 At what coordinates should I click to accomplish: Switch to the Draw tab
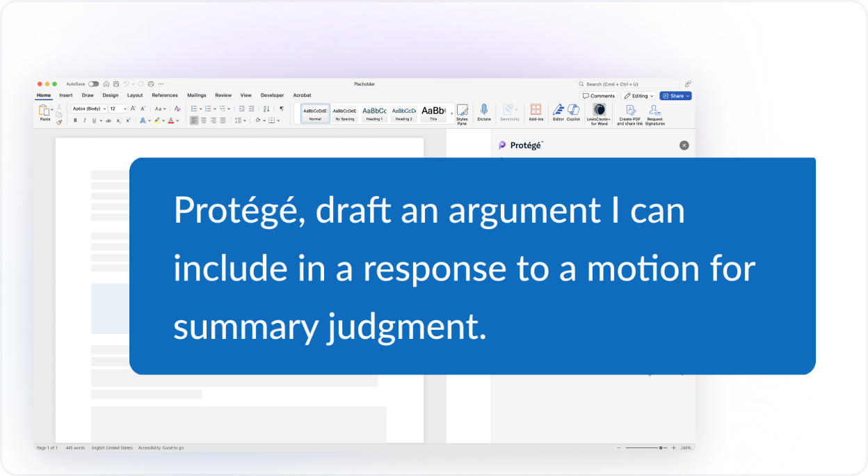click(x=88, y=95)
